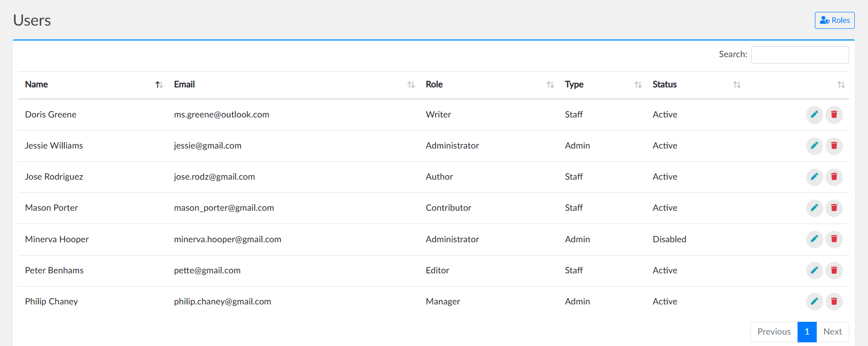Delete Doris Greene using the trash icon
Image resolution: width=868 pixels, height=346 pixels.
[834, 115]
